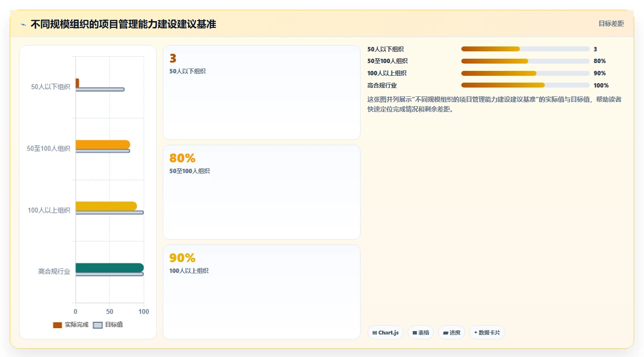Viewport: 644px width, 357px height.
Task: Select the card showing value 3
Action: coord(261,92)
